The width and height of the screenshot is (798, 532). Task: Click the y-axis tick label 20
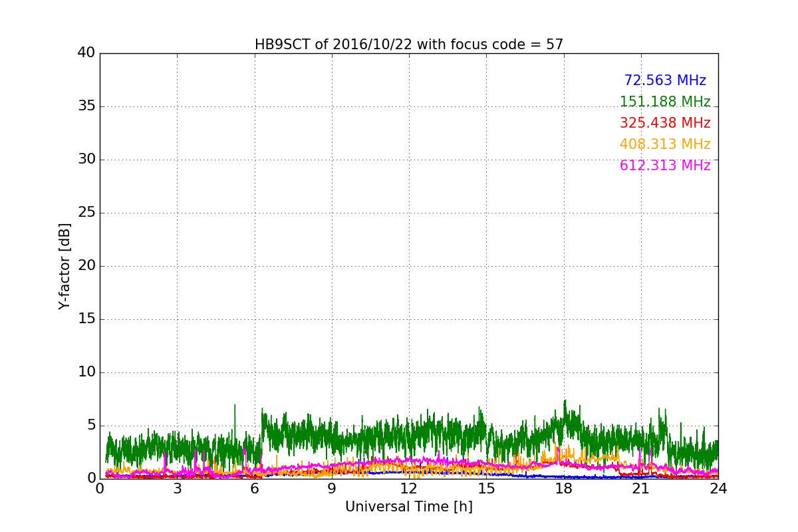[x=86, y=266]
